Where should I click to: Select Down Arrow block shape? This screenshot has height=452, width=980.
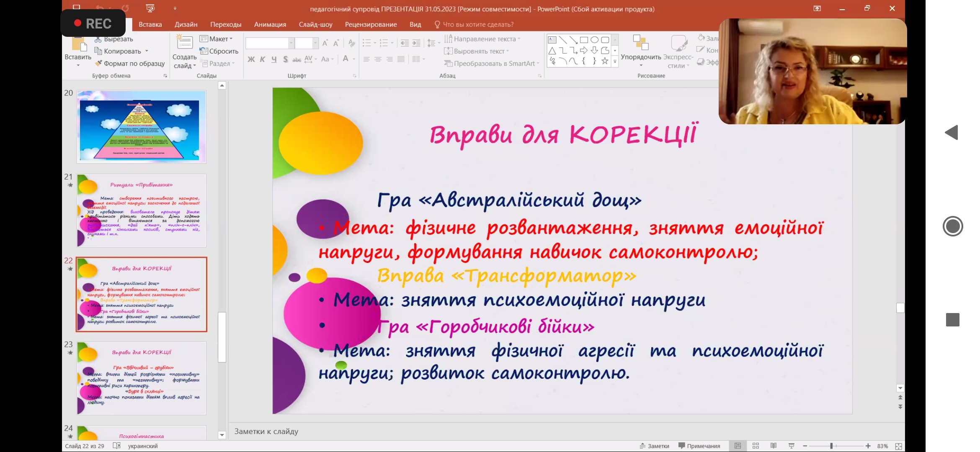coord(594,51)
